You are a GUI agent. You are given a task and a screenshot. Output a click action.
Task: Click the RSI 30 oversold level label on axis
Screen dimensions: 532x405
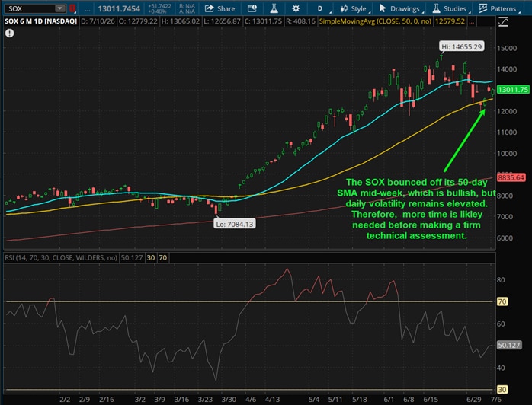502,390
